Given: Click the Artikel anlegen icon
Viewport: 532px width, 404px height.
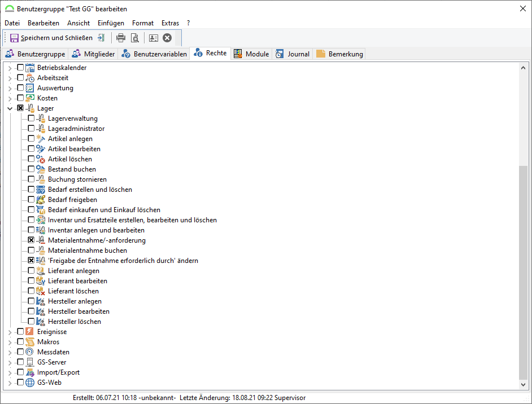Looking at the screenshot, I should [x=41, y=139].
